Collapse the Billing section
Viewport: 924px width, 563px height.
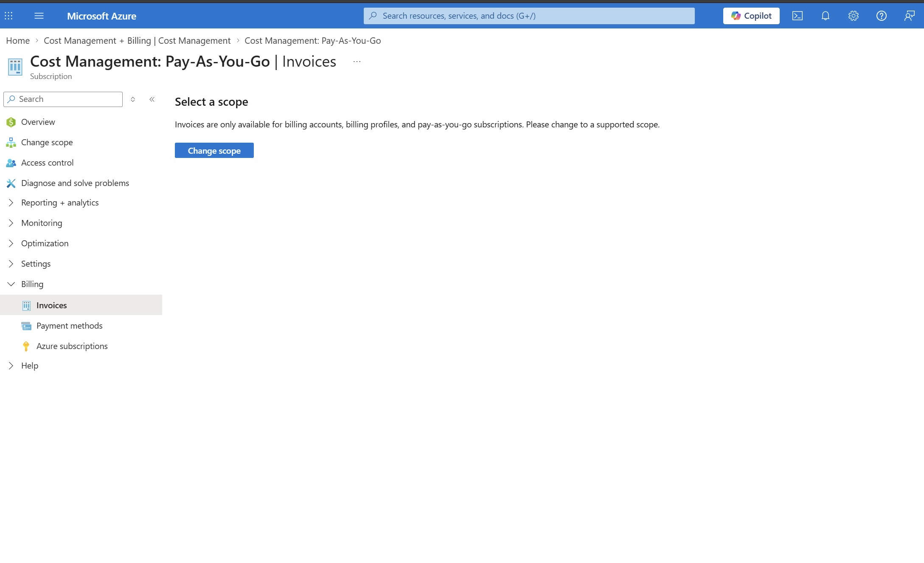[x=11, y=284]
